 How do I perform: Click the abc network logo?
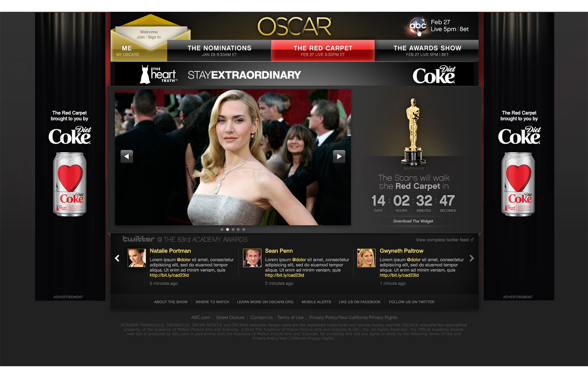pos(417,26)
